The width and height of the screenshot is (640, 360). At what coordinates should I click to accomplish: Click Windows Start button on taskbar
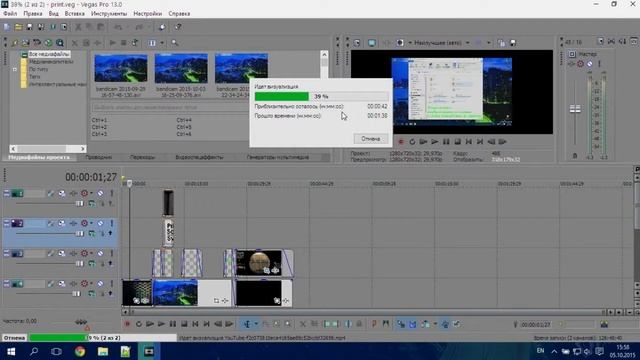click(11, 351)
